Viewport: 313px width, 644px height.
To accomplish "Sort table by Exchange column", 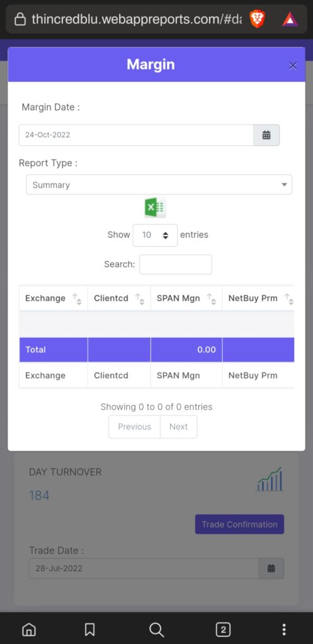I will 54,299.
